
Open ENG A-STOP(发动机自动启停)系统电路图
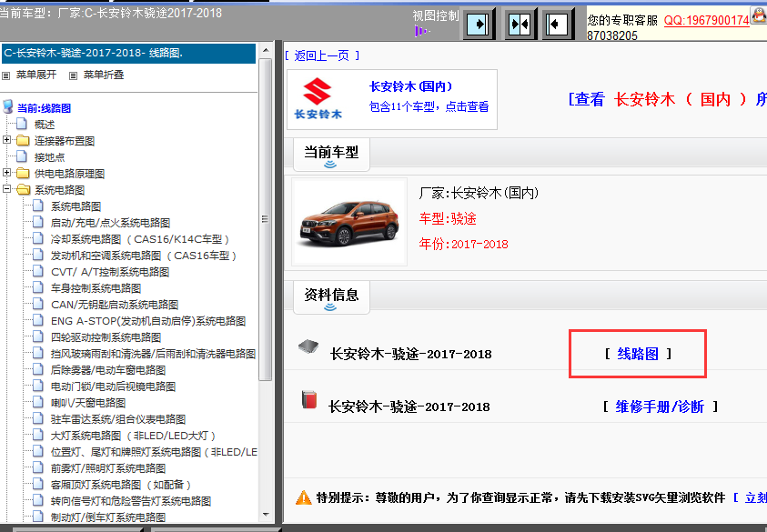tap(148, 321)
